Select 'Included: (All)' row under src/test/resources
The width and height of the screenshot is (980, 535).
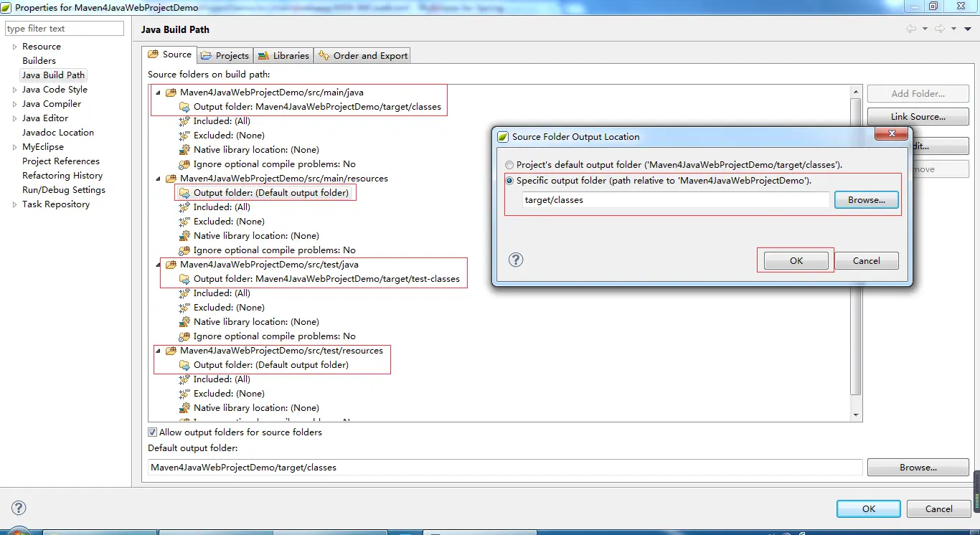point(222,379)
